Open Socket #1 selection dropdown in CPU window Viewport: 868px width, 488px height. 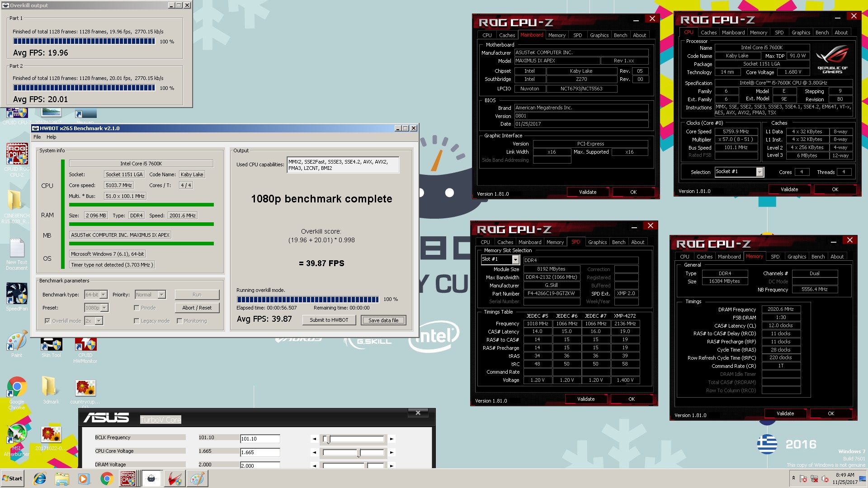coord(760,172)
